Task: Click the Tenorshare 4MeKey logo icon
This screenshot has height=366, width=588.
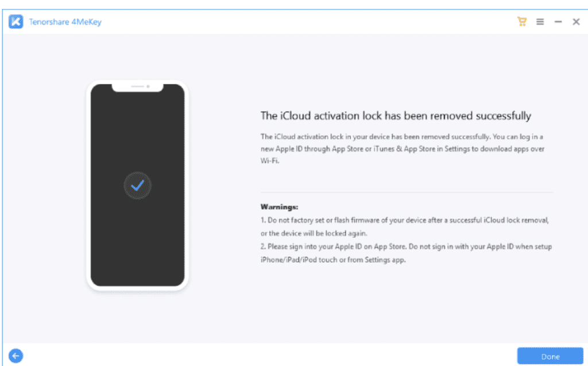Action: 16,22
